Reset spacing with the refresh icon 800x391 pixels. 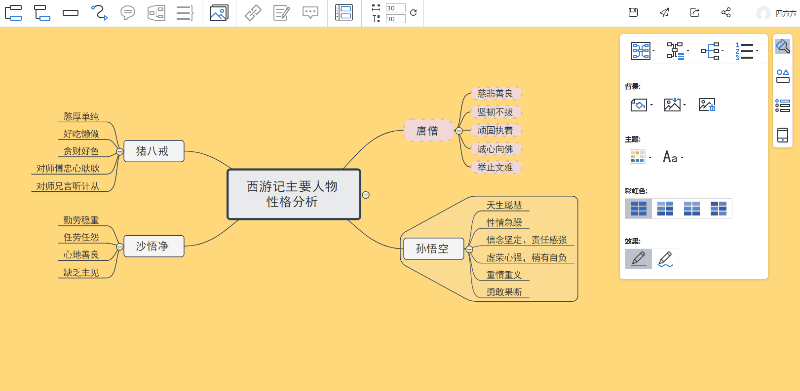coord(413,13)
